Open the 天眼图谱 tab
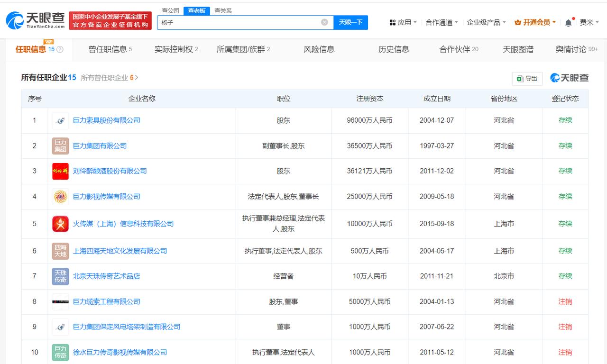This screenshot has width=607, height=364. pyautogui.click(x=518, y=49)
